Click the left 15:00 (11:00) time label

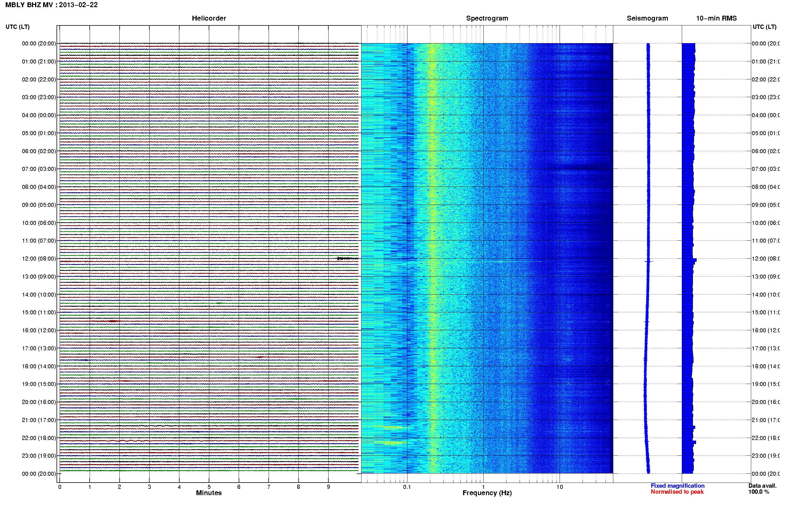coord(39,313)
